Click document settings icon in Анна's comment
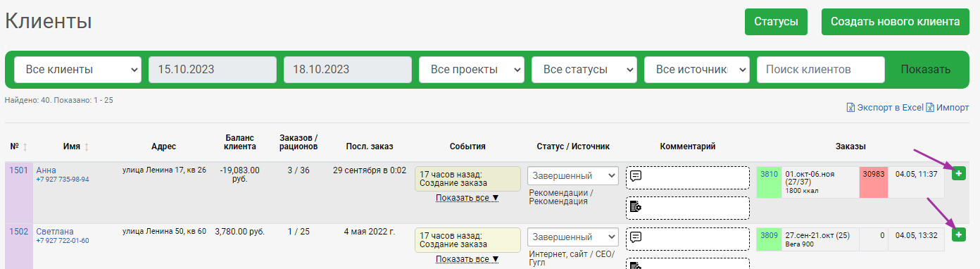The image size is (980, 269). pos(636,206)
